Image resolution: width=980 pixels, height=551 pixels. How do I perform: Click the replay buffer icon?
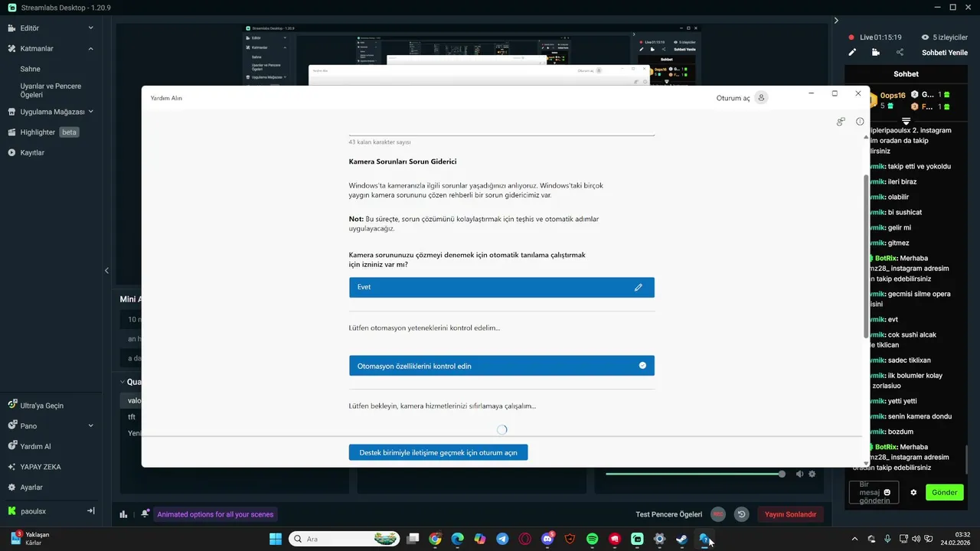pos(741,514)
